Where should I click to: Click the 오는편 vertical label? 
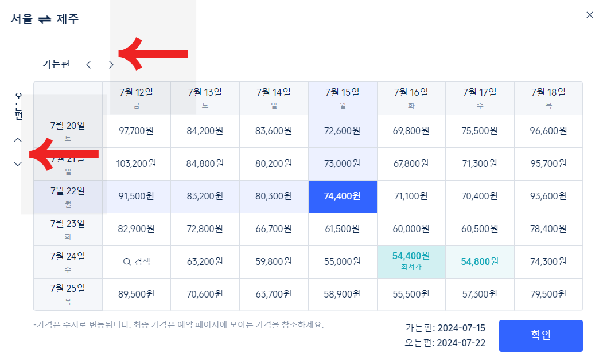tap(18, 106)
